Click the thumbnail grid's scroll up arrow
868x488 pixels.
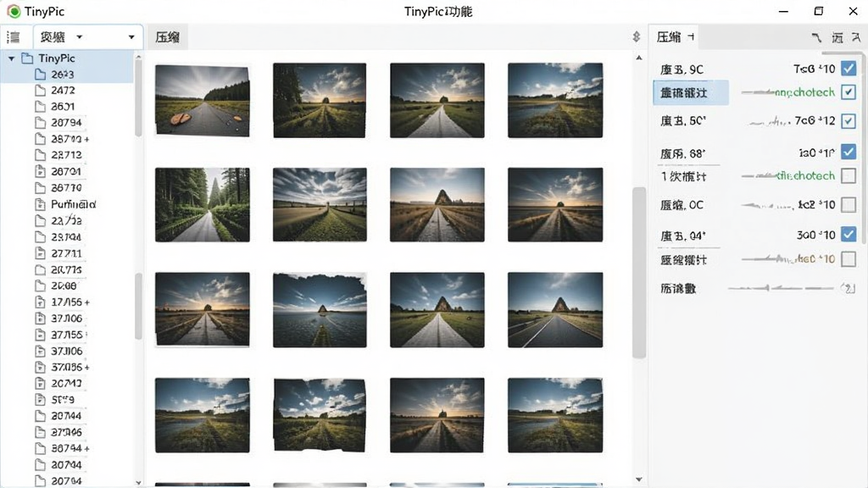[639, 58]
